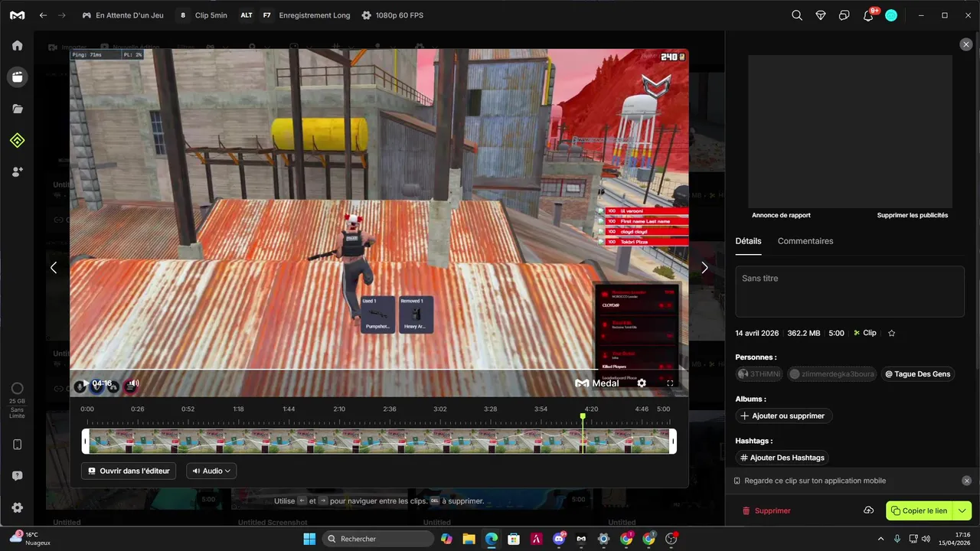Click Tague Des Gens button

pyautogui.click(x=917, y=374)
